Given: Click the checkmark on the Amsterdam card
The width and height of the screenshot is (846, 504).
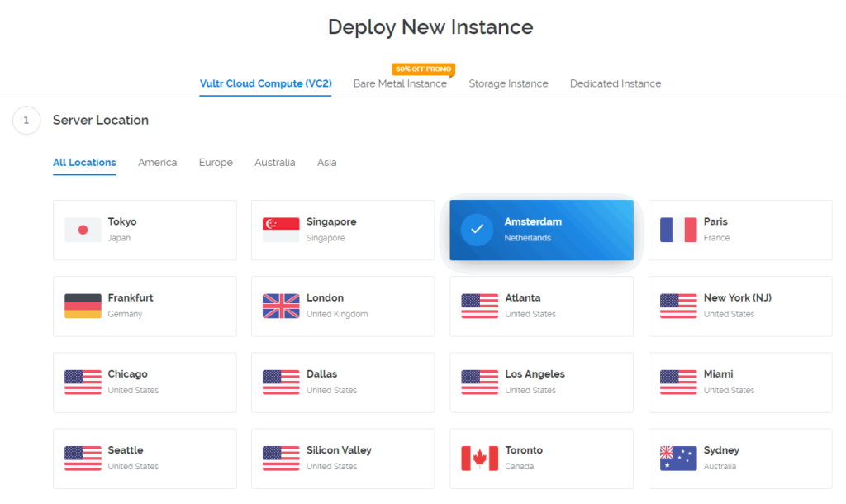Looking at the screenshot, I should (477, 230).
